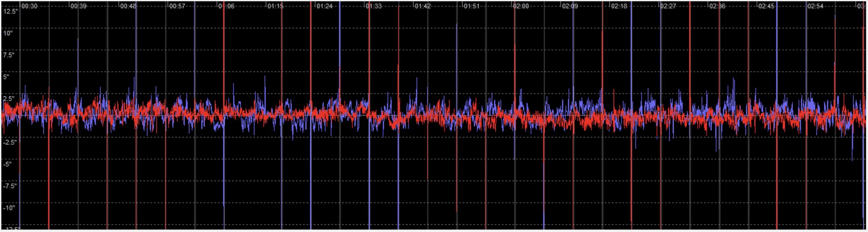Image resolution: width=868 pixels, height=232 pixels.
Task: Click the -7.5" y-axis label
Action: (x=10, y=186)
